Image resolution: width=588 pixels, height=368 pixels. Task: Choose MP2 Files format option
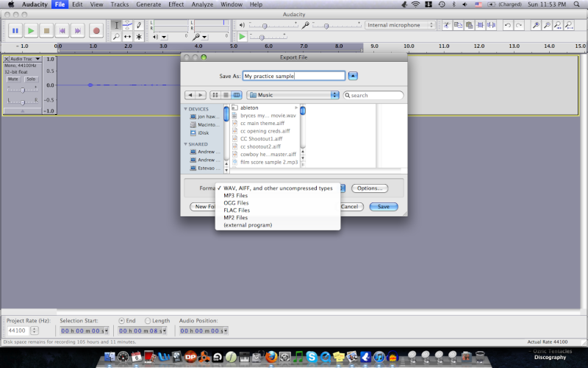(x=278, y=217)
